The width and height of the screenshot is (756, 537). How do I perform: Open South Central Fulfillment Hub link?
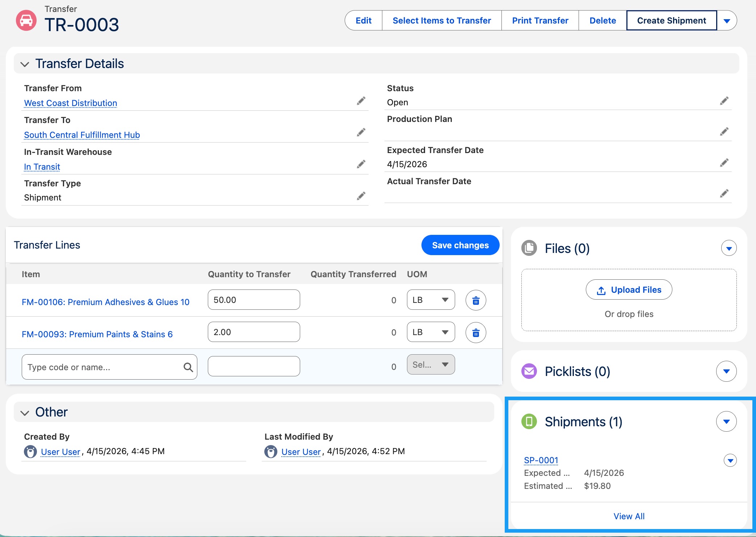point(82,135)
